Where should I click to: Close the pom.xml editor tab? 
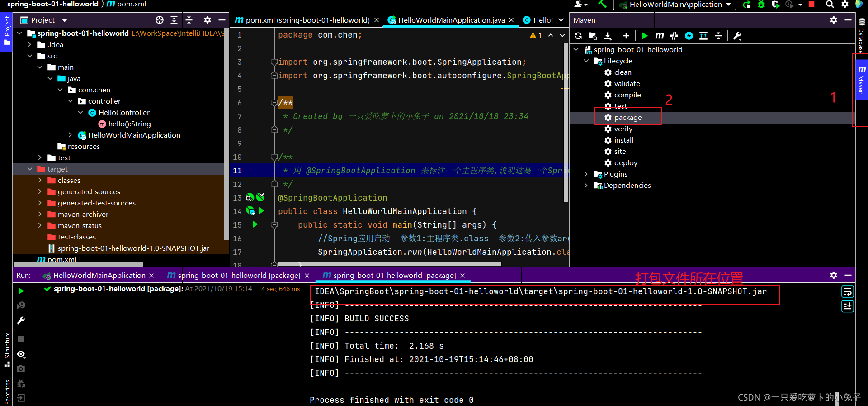point(377,20)
